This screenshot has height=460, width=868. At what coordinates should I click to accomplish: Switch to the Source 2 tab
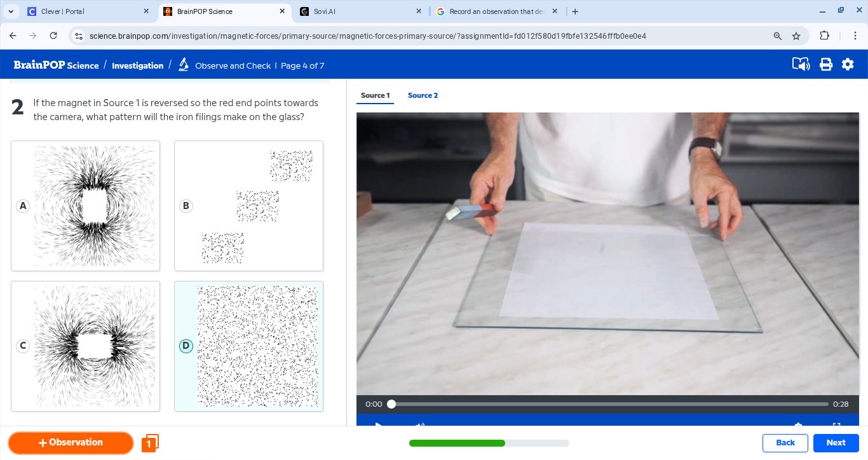point(423,95)
